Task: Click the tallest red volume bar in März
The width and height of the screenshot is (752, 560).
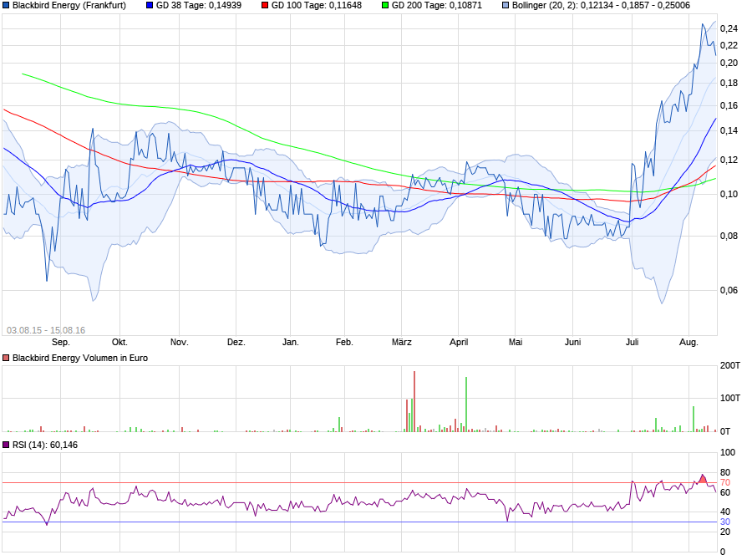Action: tap(414, 402)
